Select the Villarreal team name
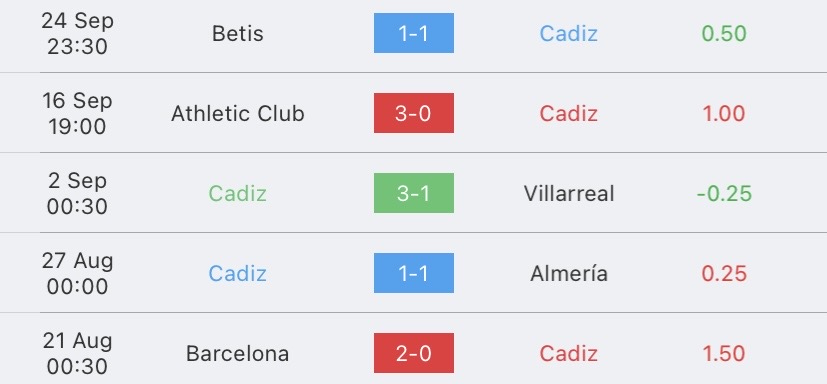The height and width of the screenshot is (384, 827). [x=569, y=194]
